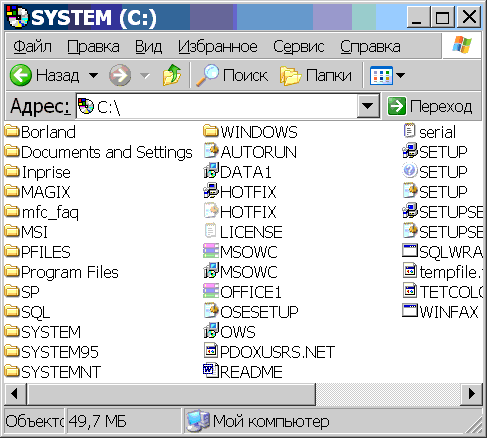Viewport: 487px width, 438px height.
Task: Open the Файл menu
Action: pos(32,47)
